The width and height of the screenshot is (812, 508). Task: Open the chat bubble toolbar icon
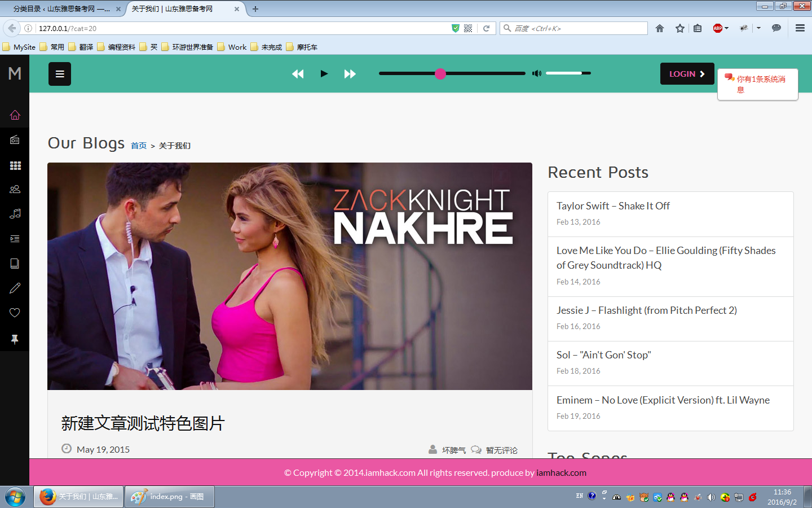(x=776, y=28)
